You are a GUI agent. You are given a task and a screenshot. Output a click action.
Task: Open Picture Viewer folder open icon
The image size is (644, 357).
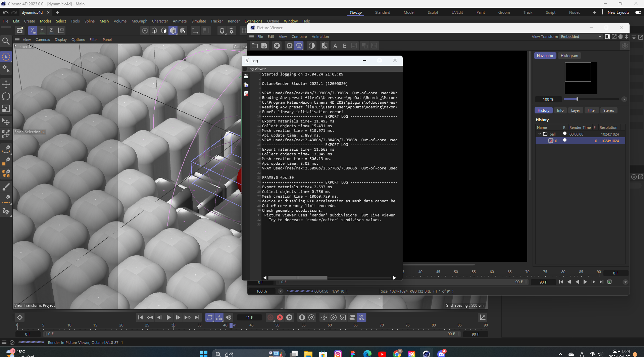255,46
